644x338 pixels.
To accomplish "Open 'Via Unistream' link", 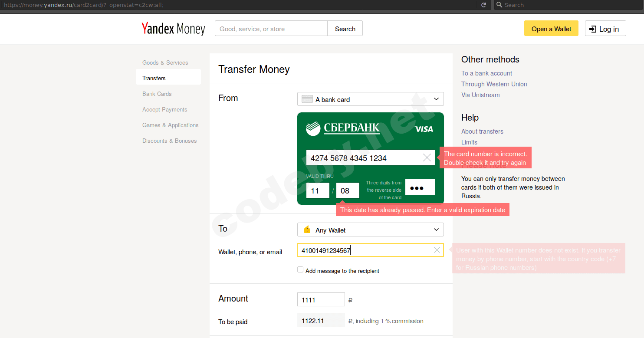I will pos(480,95).
